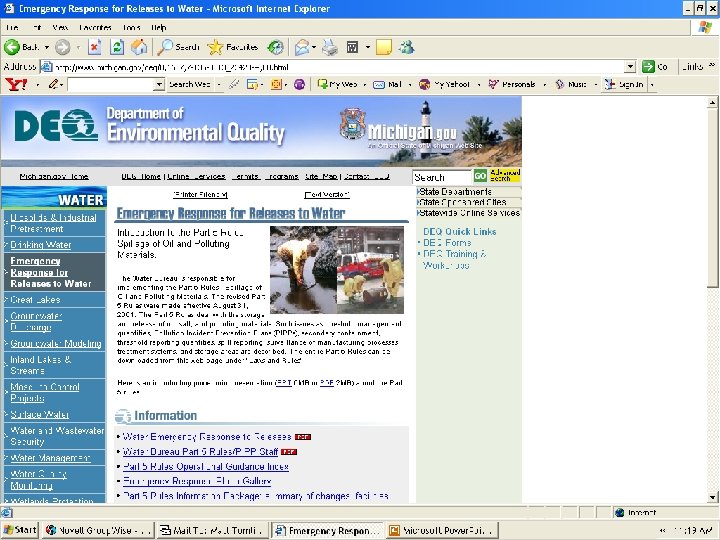Open Part 5 Rules Operational Guidance Index

[206, 467]
